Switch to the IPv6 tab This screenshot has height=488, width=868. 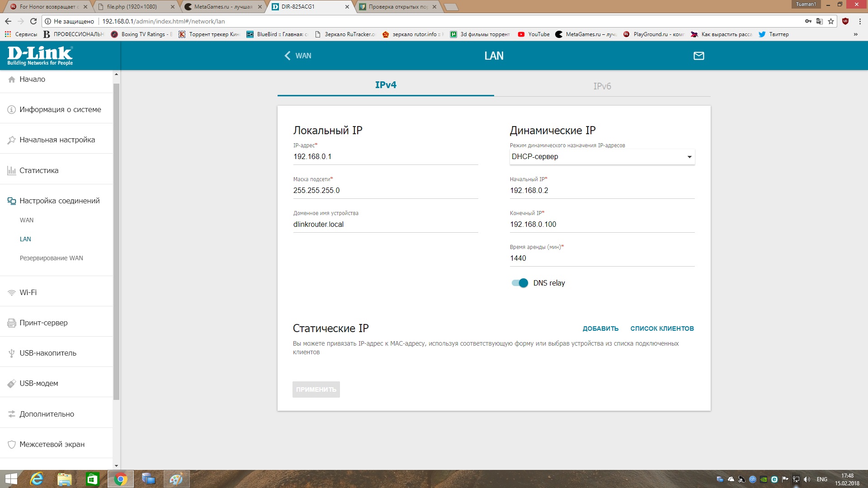coord(602,86)
